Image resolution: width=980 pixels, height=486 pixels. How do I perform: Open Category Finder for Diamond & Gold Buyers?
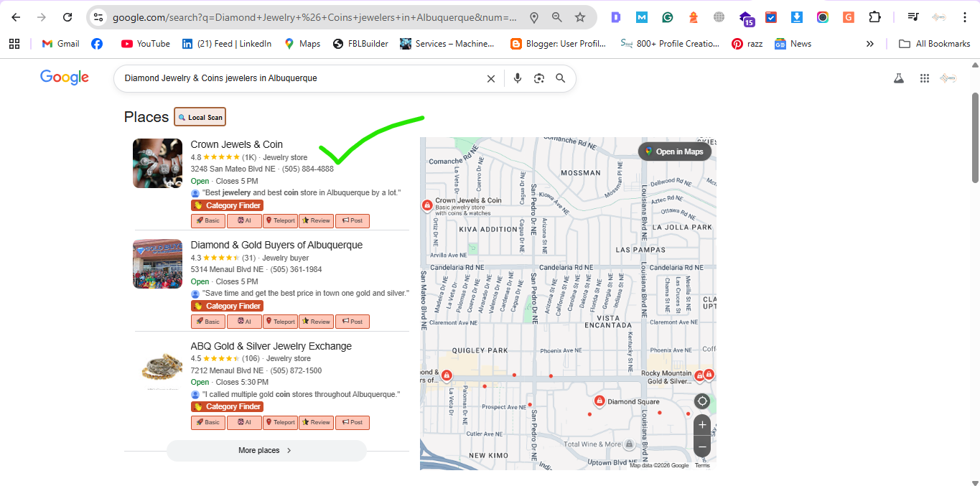coord(227,306)
